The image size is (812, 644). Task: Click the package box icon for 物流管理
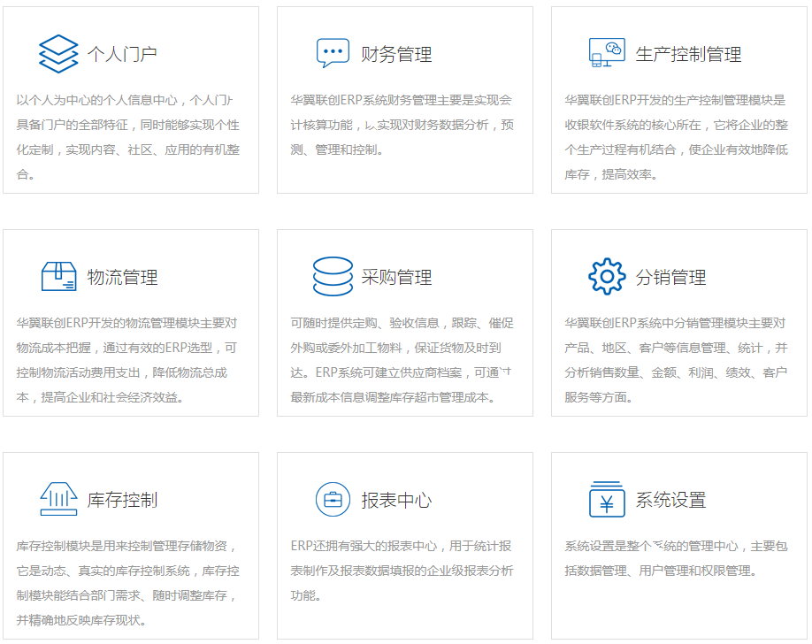[x=58, y=276]
